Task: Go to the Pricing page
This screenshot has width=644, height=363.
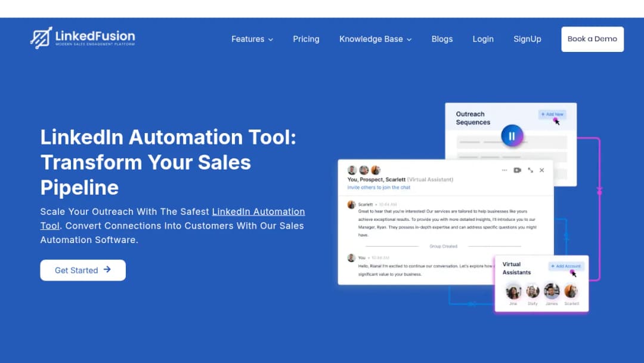Action: click(x=306, y=39)
